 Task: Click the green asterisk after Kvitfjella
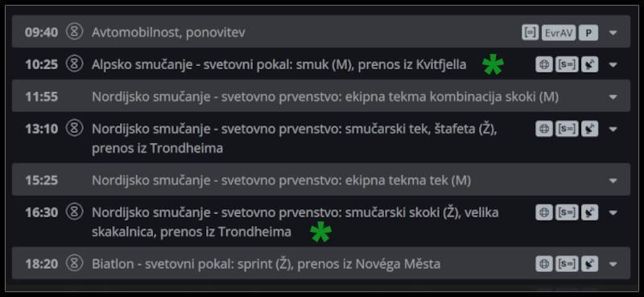pos(493,66)
